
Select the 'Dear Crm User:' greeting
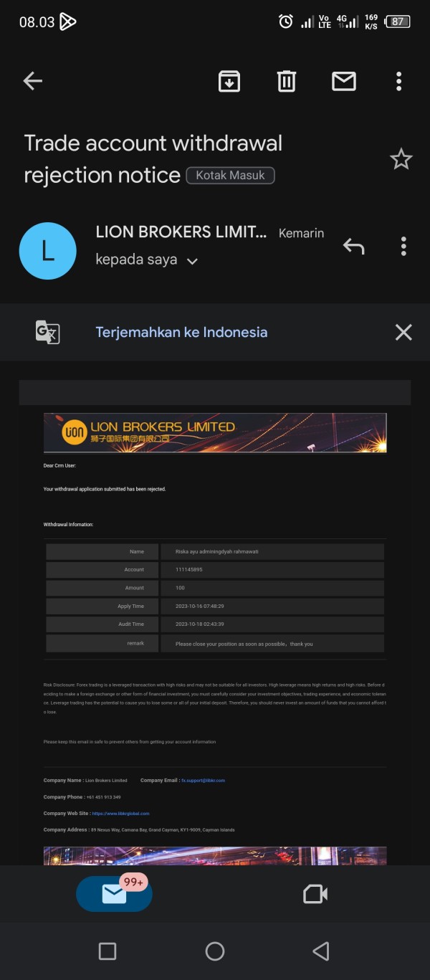coord(59,465)
